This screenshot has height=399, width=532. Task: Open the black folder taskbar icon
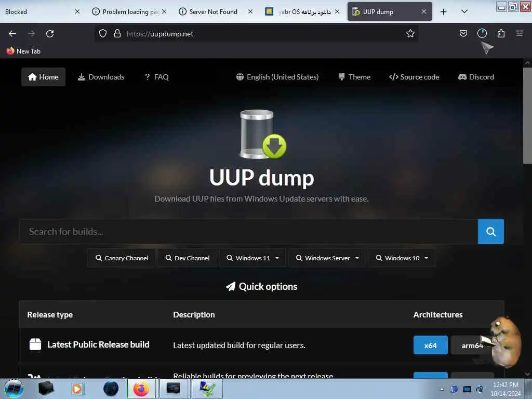pos(46,389)
